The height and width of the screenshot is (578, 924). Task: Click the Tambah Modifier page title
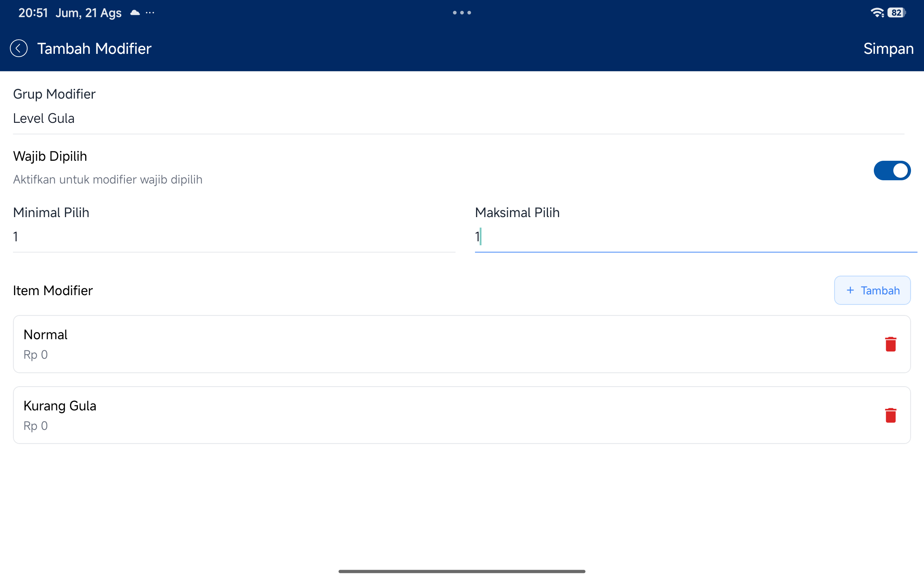pos(94,48)
